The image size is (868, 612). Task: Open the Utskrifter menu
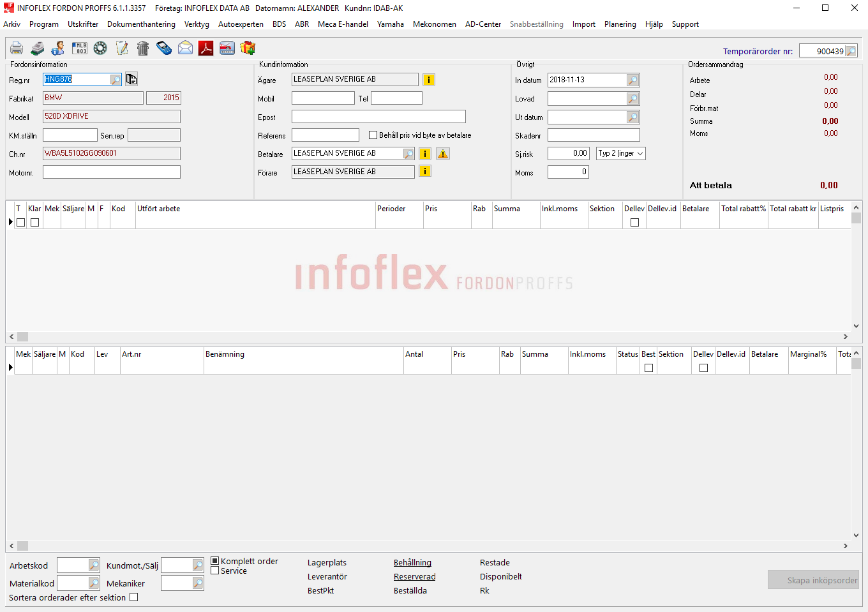pos(83,24)
